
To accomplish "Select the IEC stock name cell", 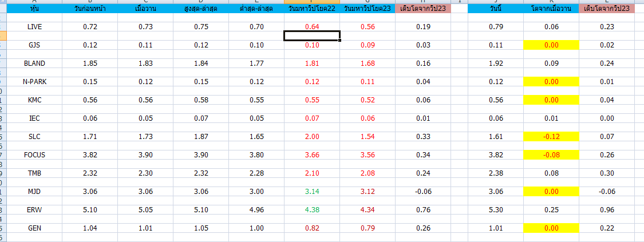I will click(34, 118).
